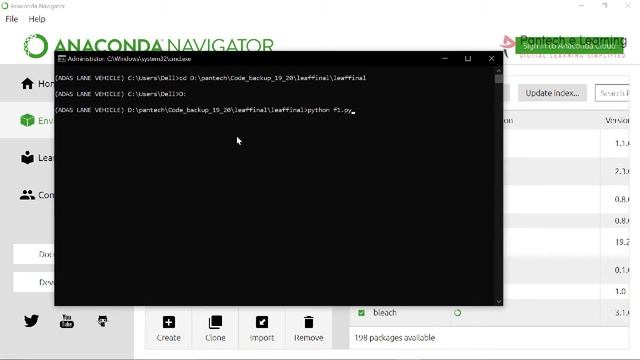The width and height of the screenshot is (640, 360).
Task: Open the Community people icon in sidebar
Action: tap(27, 195)
